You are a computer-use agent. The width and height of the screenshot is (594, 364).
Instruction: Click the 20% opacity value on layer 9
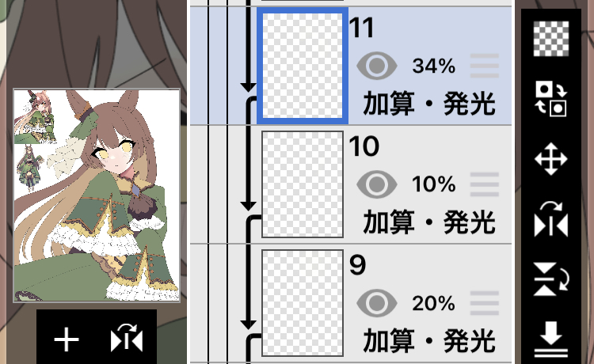click(x=433, y=303)
